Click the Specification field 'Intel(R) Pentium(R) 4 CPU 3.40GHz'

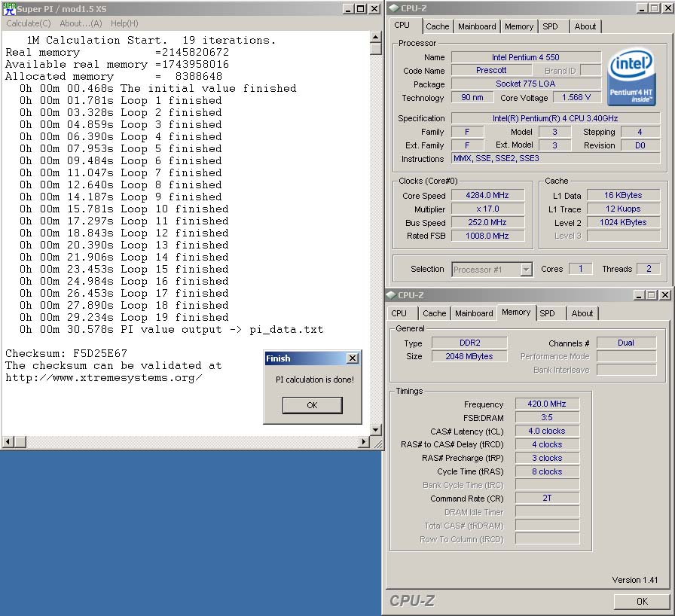click(555, 118)
